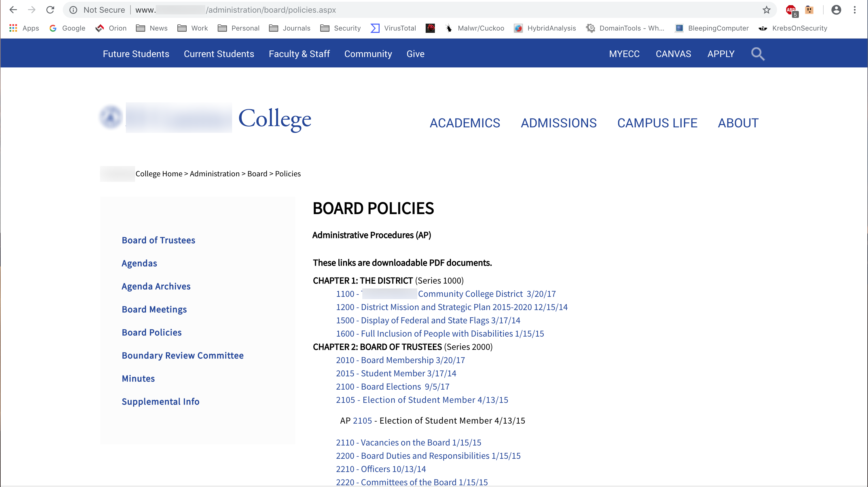Screen dimensions: 868x487
Task: Open policy 2100 Board Elections PDF
Action: [x=392, y=386]
